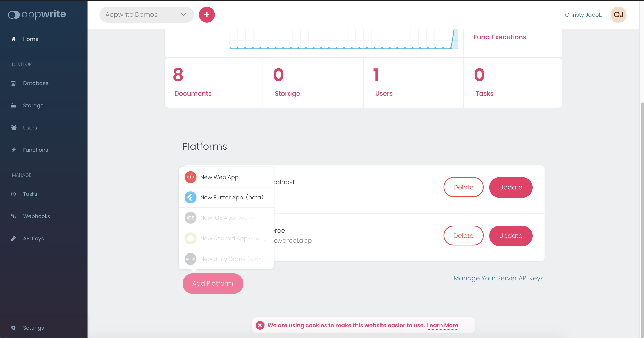The image size is (644, 338).
Task: Click the Database icon in sidebar
Action: point(13,83)
